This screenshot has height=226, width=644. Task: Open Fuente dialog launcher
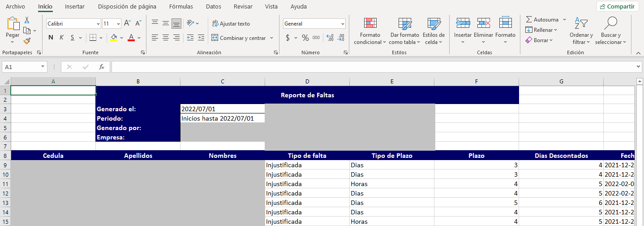click(x=143, y=52)
